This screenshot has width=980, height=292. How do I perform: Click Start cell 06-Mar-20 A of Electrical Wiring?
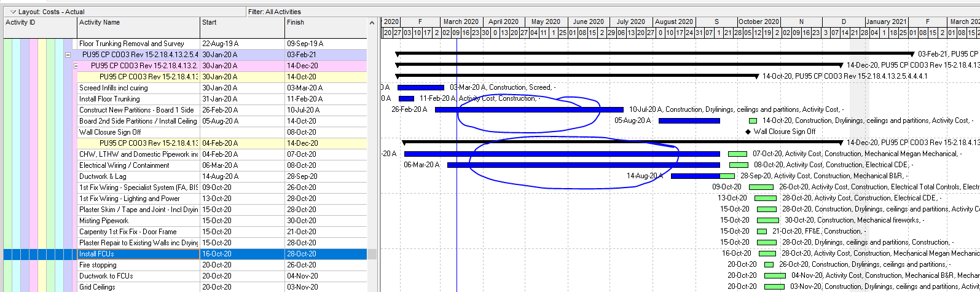coord(242,165)
